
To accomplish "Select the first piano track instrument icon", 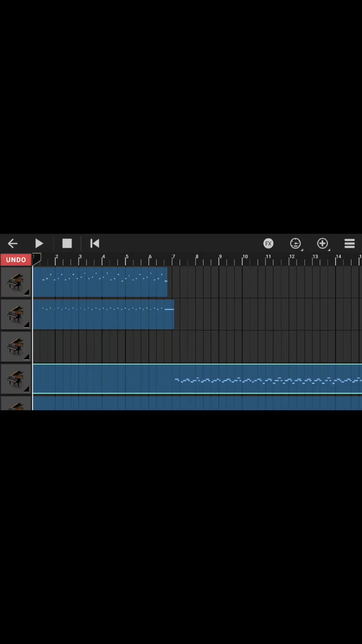I will (16, 282).
